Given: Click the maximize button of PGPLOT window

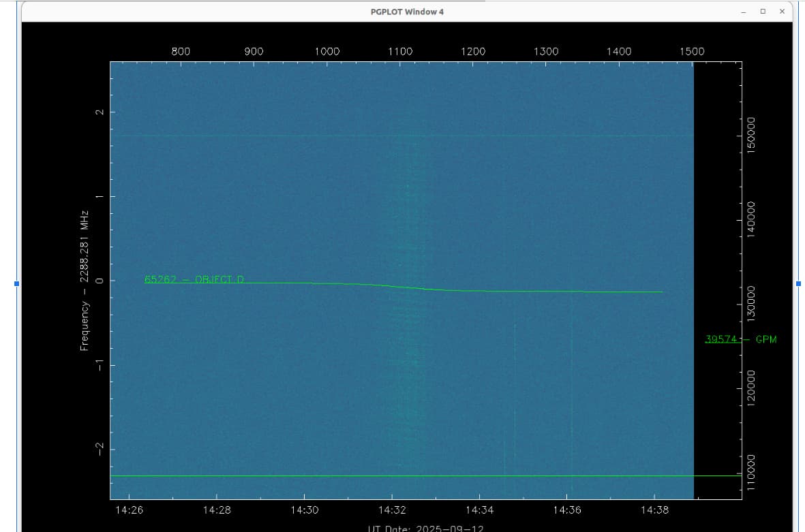Looking at the screenshot, I should [x=763, y=12].
